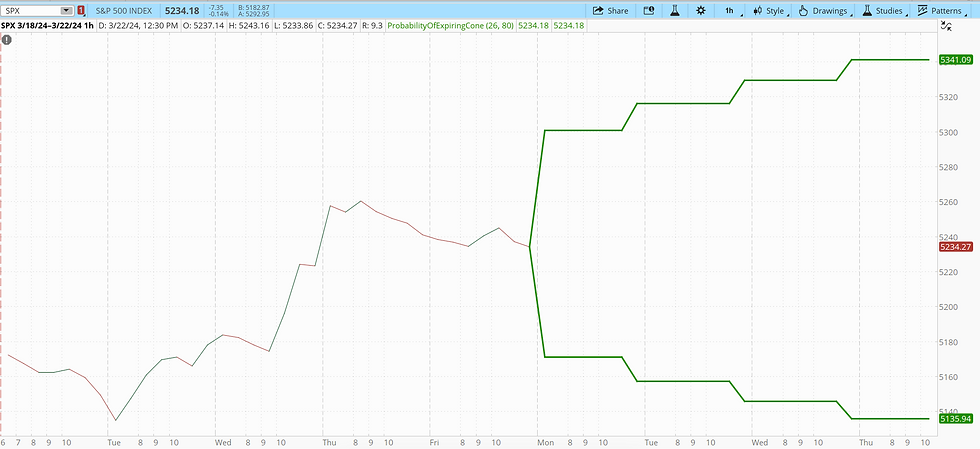Image resolution: width=980 pixels, height=449 pixels.
Task: Click the green 5341.09 upper cone price label
Action: 954,59
